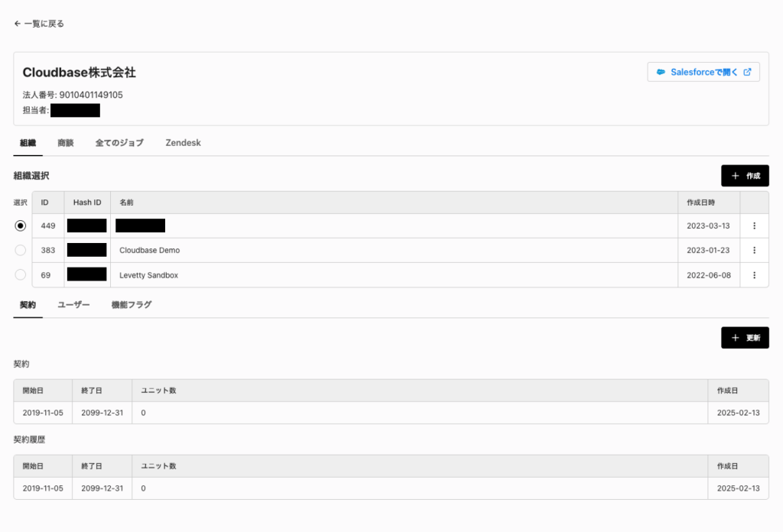This screenshot has height=532, width=783.
Task: Select the Cloudbase Demo radio button
Action: (x=21, y=250)
